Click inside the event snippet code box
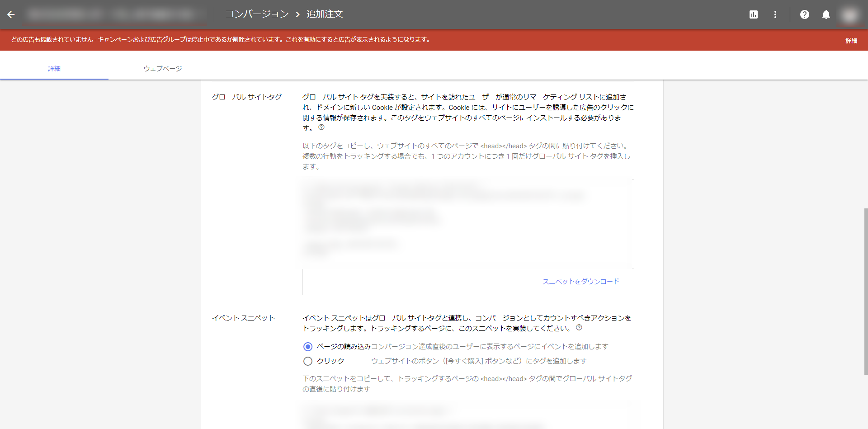868x429 pixels. click(x=468, y=416)
